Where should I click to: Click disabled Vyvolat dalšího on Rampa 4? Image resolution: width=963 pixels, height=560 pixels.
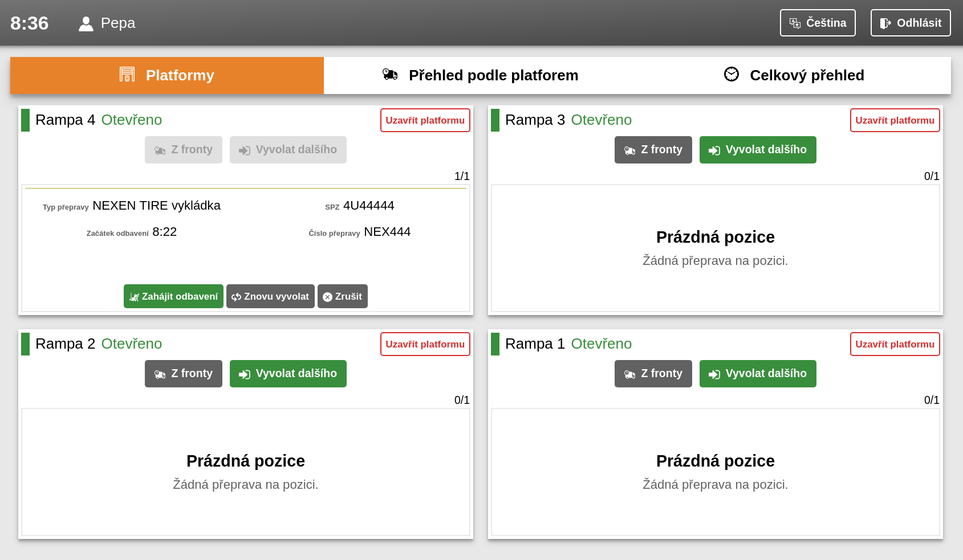point(288,150)
